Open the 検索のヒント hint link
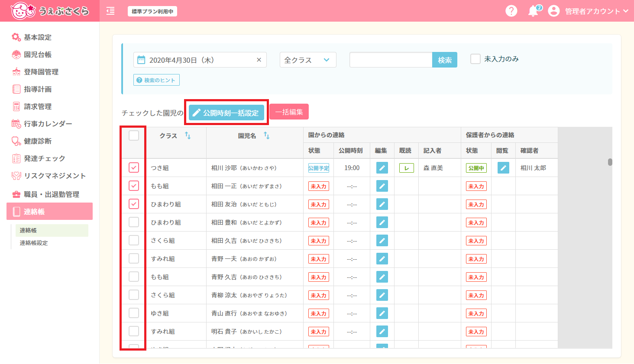634x364 pixels. [156, 80]
